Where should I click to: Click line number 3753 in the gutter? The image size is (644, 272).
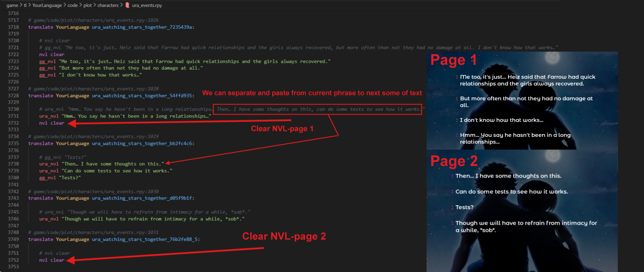pos(13,266)
